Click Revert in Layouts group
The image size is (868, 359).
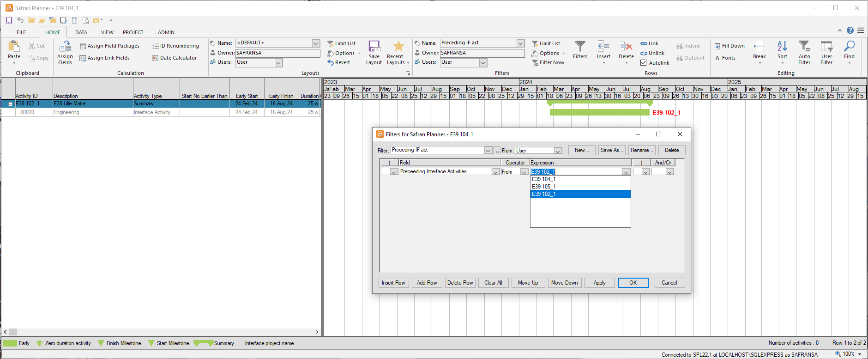(x=339, y=62)
